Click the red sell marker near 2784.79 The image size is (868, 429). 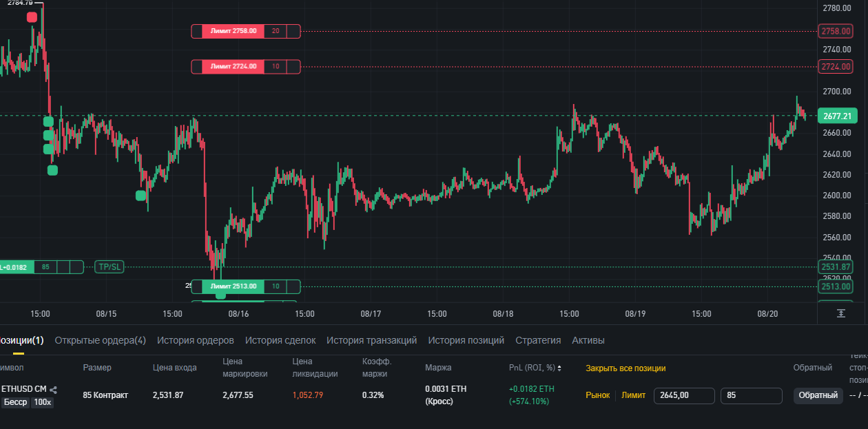click(32, 17)
